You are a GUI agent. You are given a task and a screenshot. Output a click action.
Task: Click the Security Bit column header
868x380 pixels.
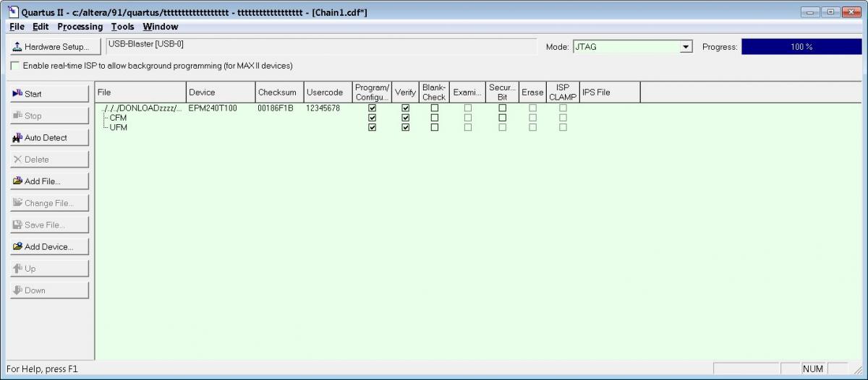coord(502,92)
